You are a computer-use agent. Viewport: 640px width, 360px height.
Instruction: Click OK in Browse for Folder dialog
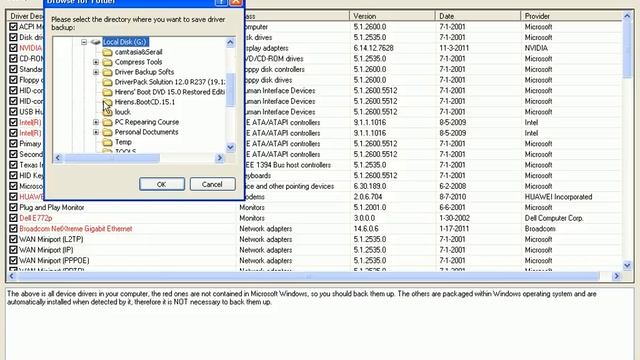coord(162,184)
